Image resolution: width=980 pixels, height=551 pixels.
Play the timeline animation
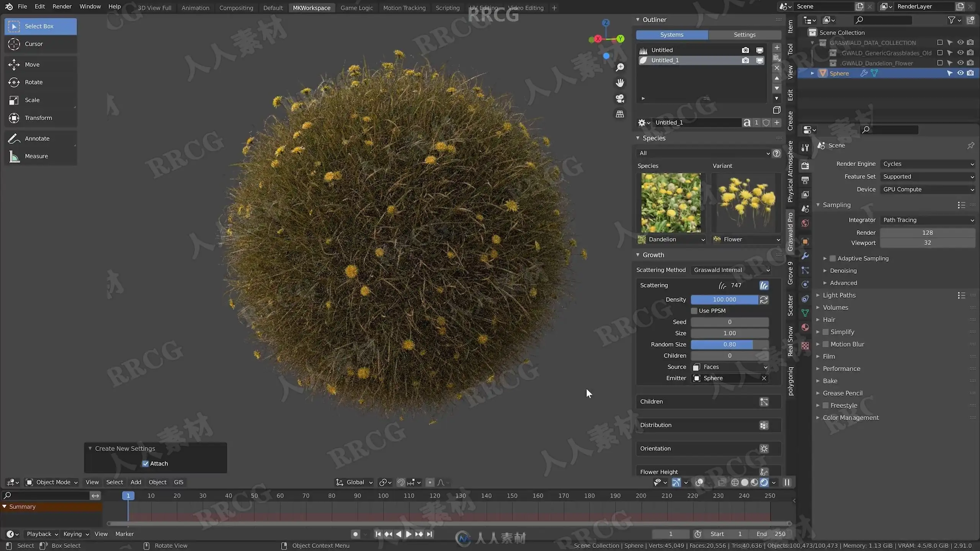pyautogui.click(x=408, y=534)
